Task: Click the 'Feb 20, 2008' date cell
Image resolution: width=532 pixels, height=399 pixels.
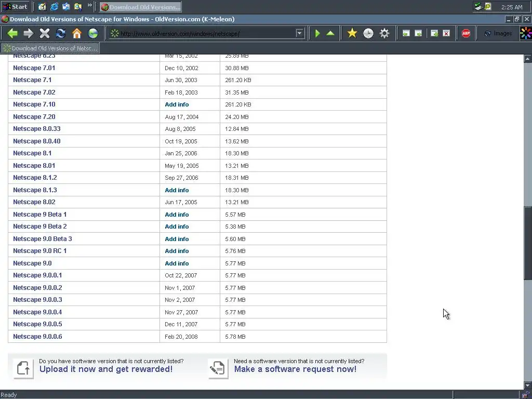Action: click(x=181, y=337)
